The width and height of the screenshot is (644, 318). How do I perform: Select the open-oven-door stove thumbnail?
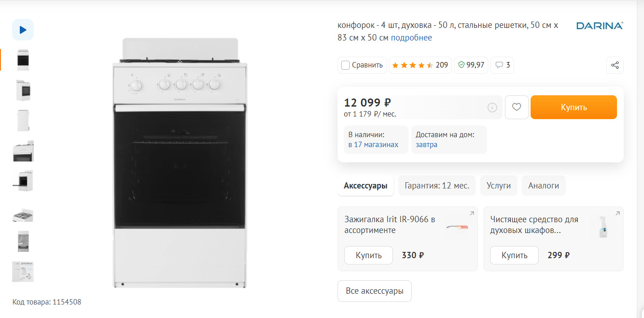pos(23,181)
